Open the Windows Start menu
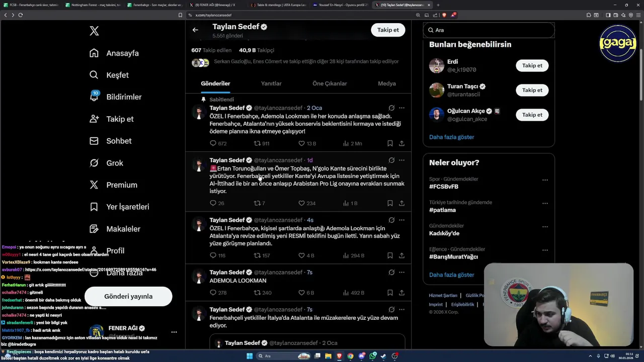Viewport: 644px width, 362px height. [249, 356]
